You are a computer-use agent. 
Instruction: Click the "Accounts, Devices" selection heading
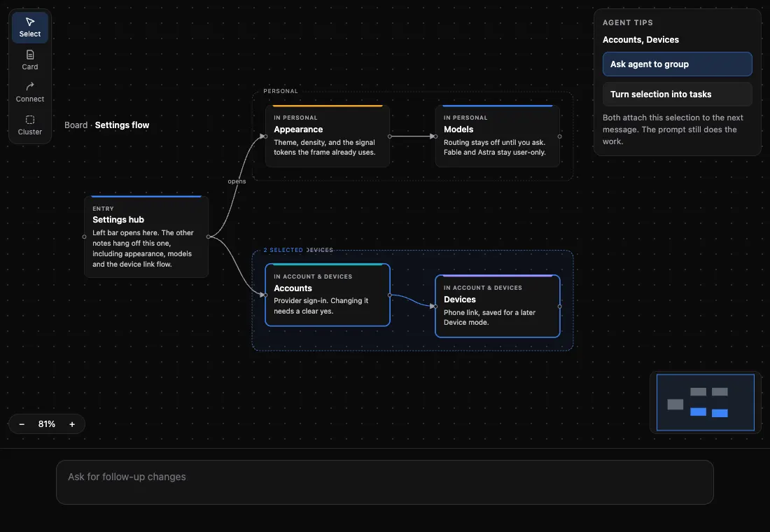point(640,40)
